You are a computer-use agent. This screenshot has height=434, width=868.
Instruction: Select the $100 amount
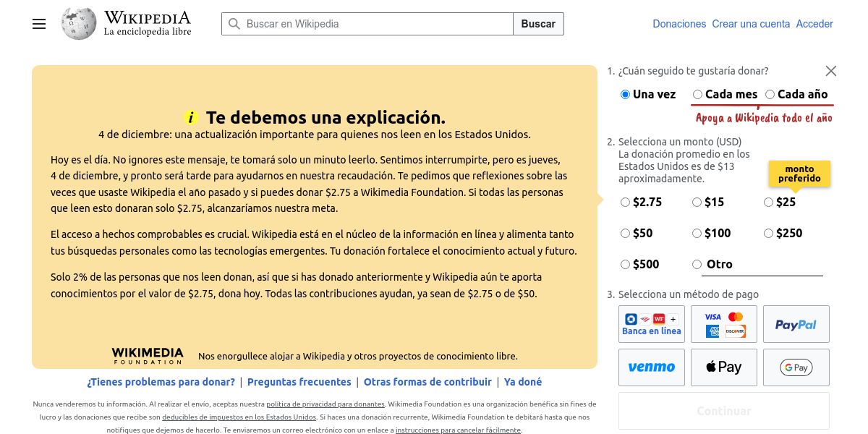[697, 234]
